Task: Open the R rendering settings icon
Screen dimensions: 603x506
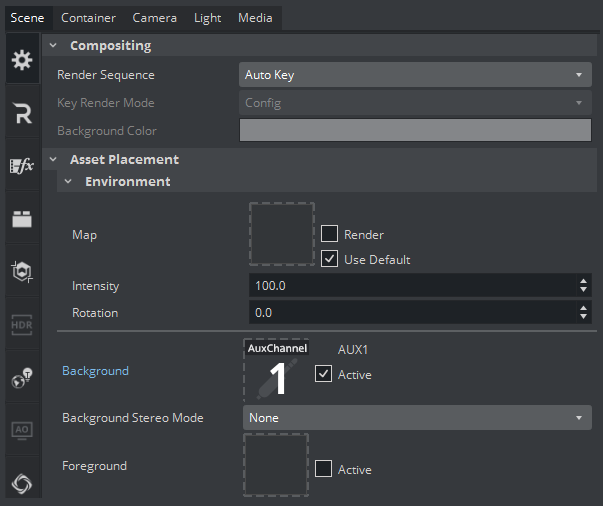Action: 21,114
